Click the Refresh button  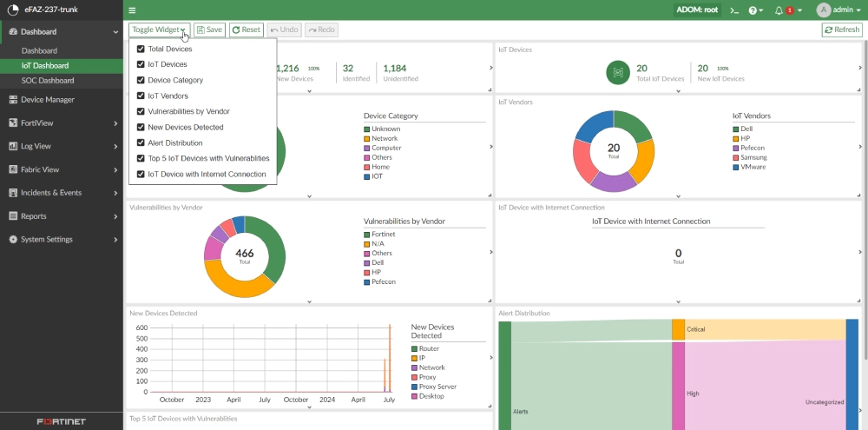click(841, 30)
